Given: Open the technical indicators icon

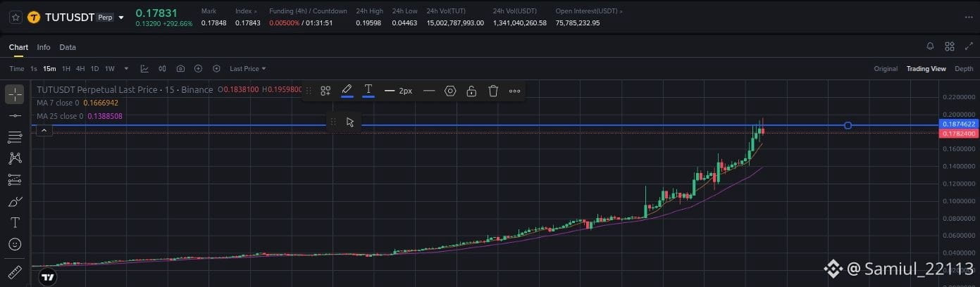Looking at the screenshot, I should [144, 69].
